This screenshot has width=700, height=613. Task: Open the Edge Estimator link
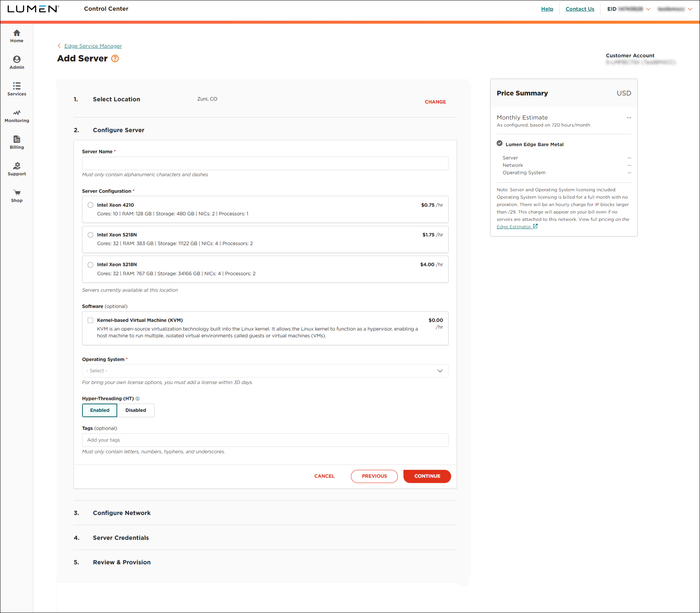(x=514, y=227)
